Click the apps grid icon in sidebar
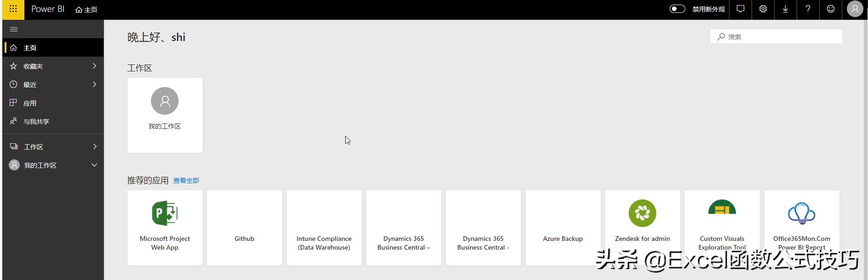The height and width of the screenshot is (280, 868). point(13,102)
